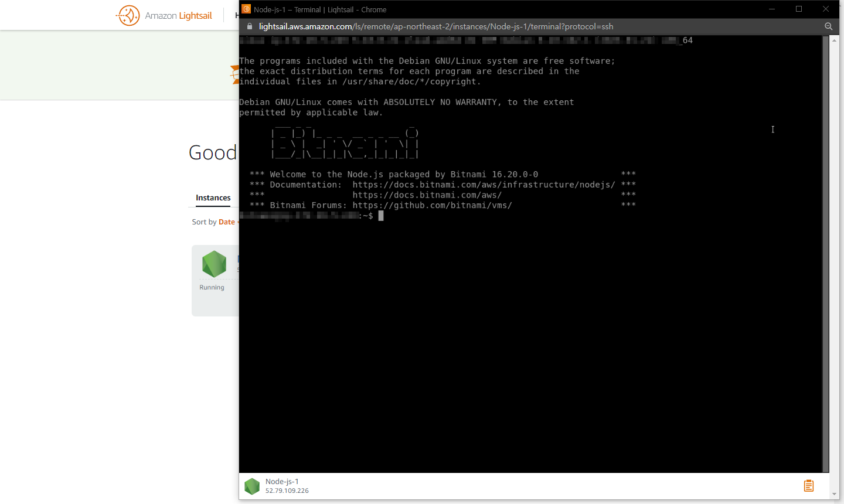View site info via the padlock icon
Image resolution: width=844 pixels, height=504 pixels.
(250, 26)
